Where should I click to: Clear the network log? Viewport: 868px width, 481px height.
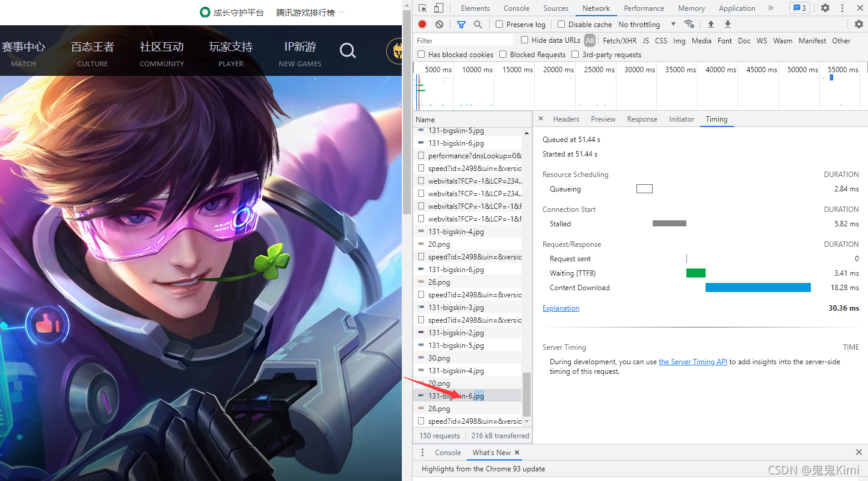point(440,24)
